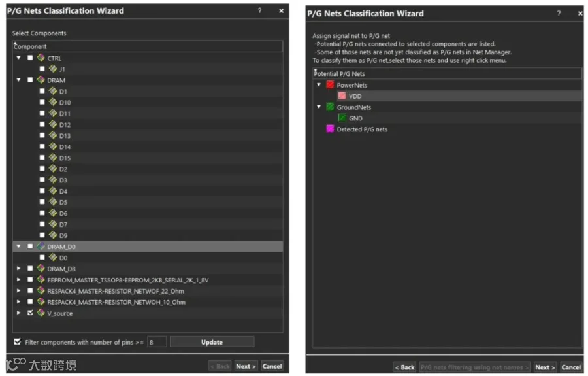
Task: Expand RESPACK4 22_Ohm tree node
Action: (x=18, y=290)
